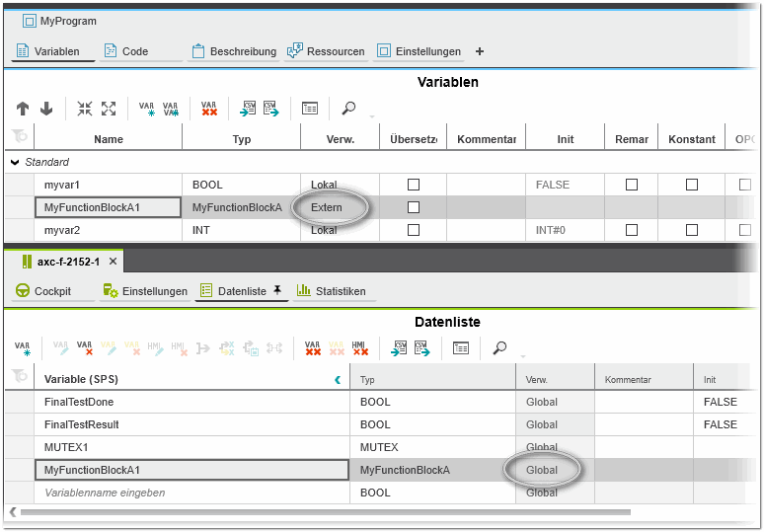Enable the Konstant checkbox for myvar1

tap(692, 185)
